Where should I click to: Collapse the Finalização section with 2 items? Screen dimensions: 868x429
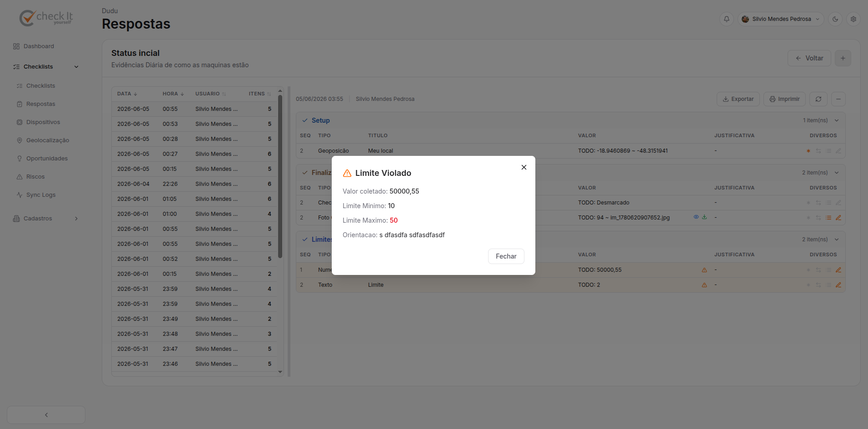(837, 173)
